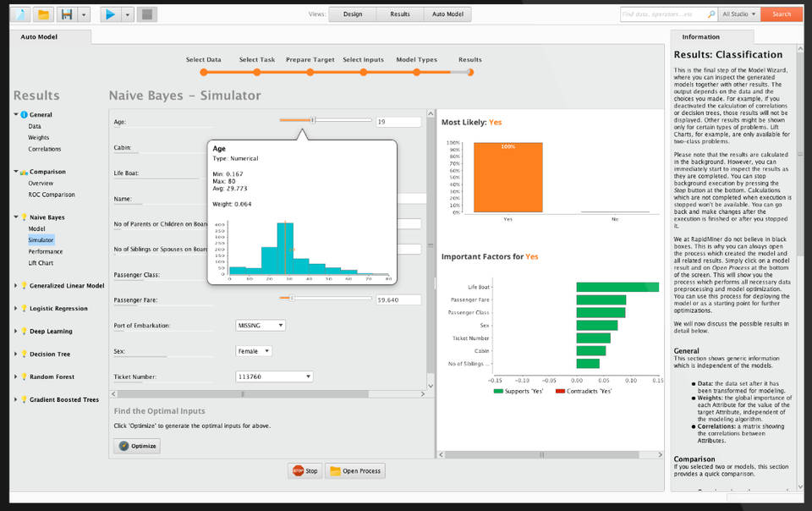Open the save options dropdown arrow
Image resolution: width=812 pixels, height=511 pixels.
point(83,14)
